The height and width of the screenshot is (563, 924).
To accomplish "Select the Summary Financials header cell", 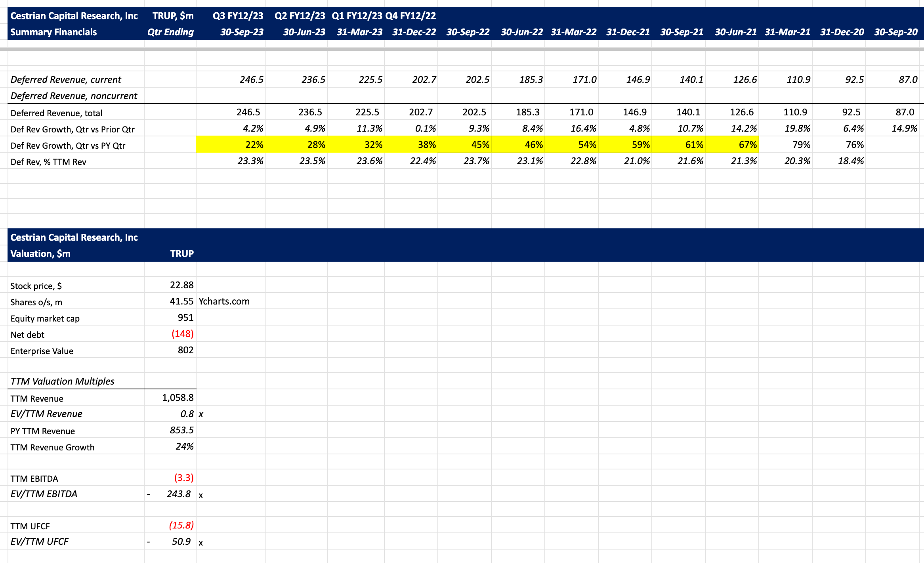I will (53, 32).
